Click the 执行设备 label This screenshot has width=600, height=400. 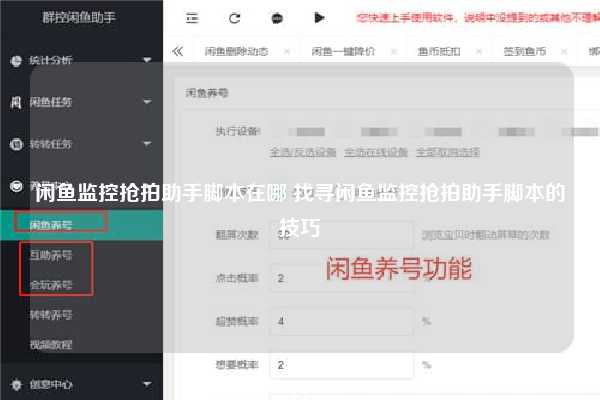point(238,131)
